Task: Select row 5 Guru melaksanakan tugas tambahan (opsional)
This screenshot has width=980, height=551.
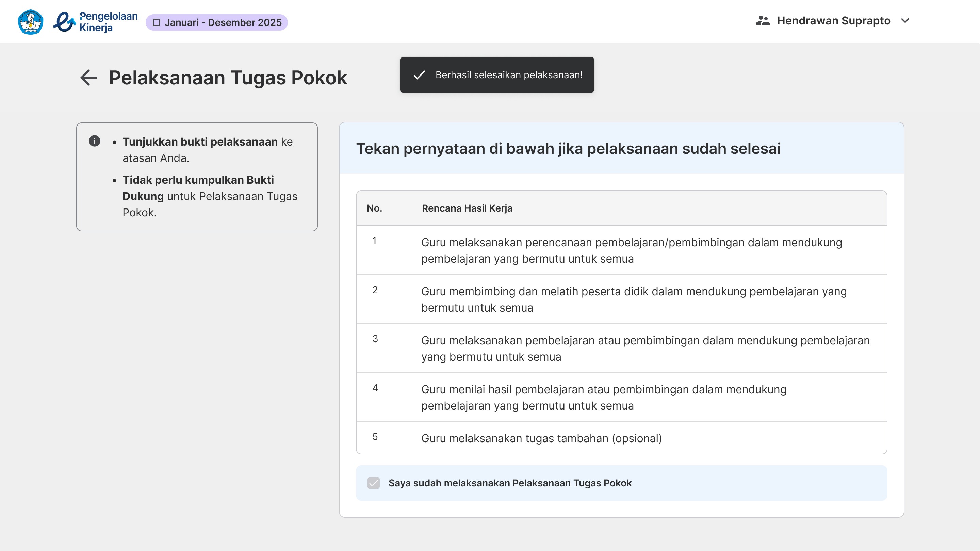Action: point(622,438)
